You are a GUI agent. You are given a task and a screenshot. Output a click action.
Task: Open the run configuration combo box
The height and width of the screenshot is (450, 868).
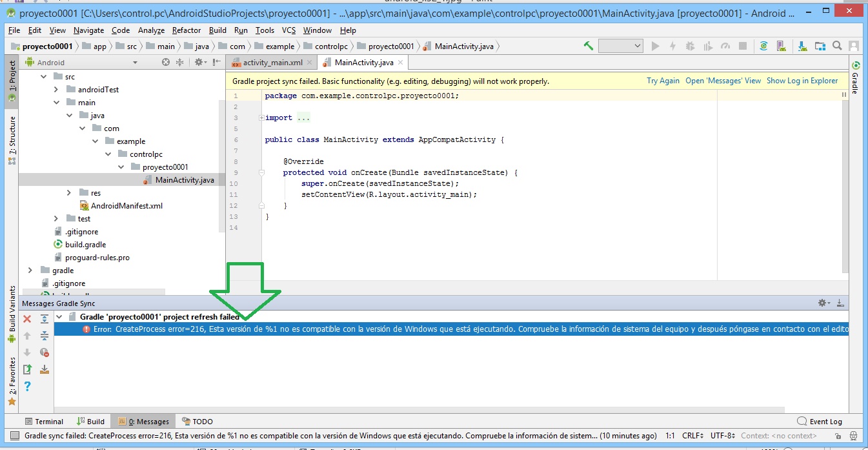click(620, 46)
